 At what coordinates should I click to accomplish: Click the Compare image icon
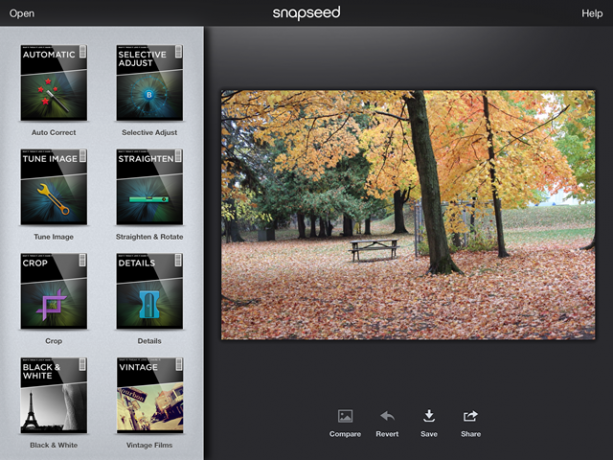(345, 416)
